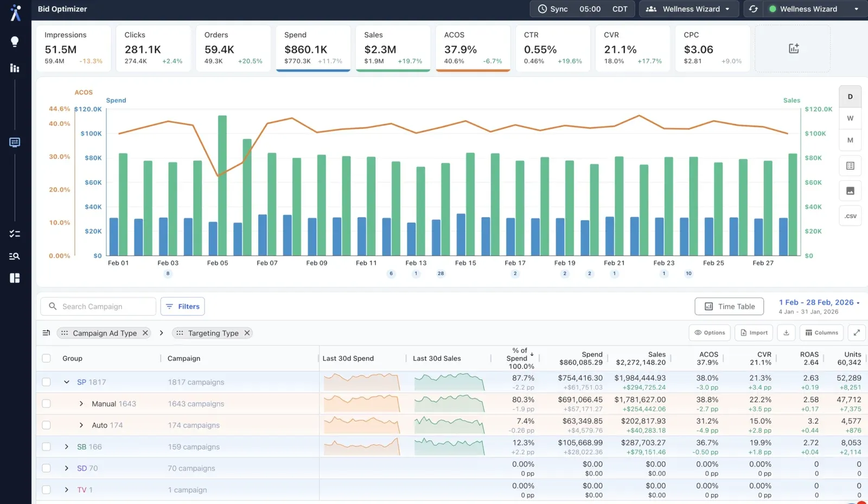This screenshot has width=868, height=504.
Task: Select the Clicks metric card
Action: (x=154, y=48)
